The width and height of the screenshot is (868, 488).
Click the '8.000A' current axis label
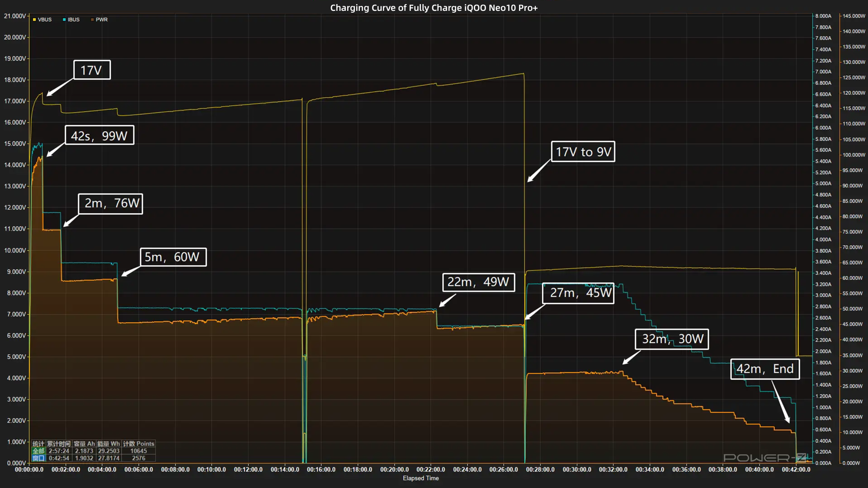point(823,16)
